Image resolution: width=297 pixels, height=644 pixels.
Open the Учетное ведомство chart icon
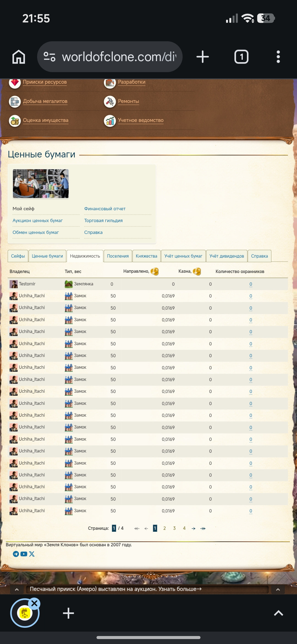110,121
